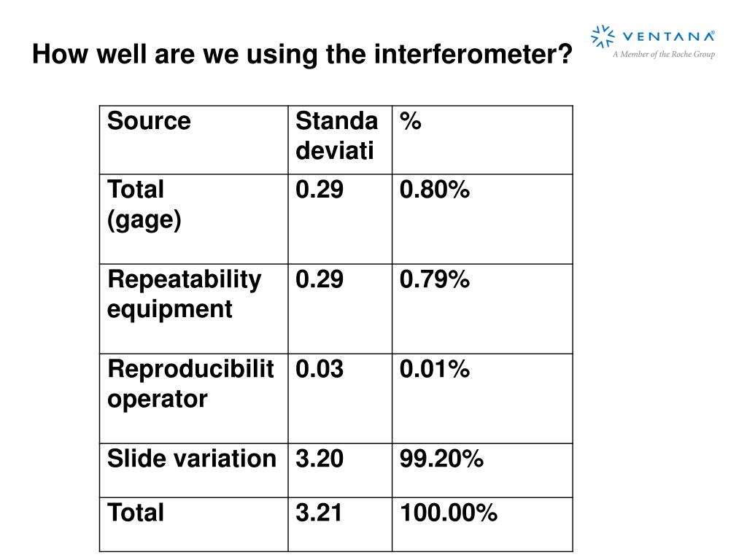The height and width of the screenshot is (560, 747).
Task: Click the VENTANA brand name text
Action: tap(669, 36)
